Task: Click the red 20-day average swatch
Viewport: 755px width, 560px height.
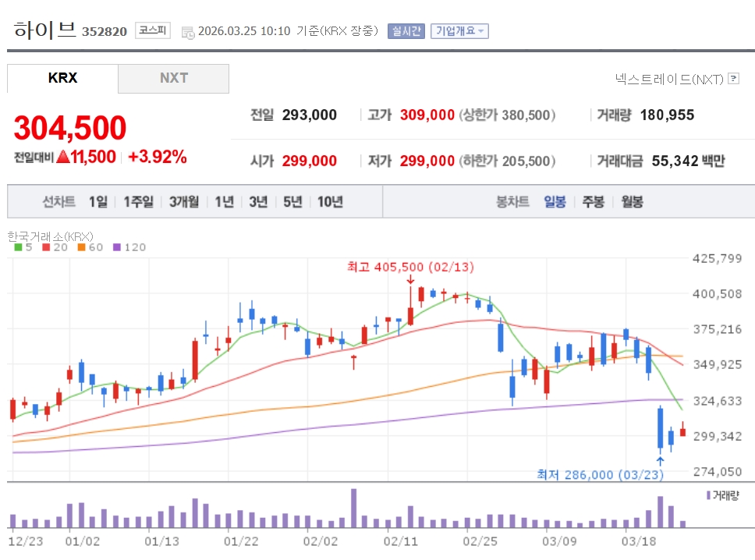Action: tap(46, 247)
